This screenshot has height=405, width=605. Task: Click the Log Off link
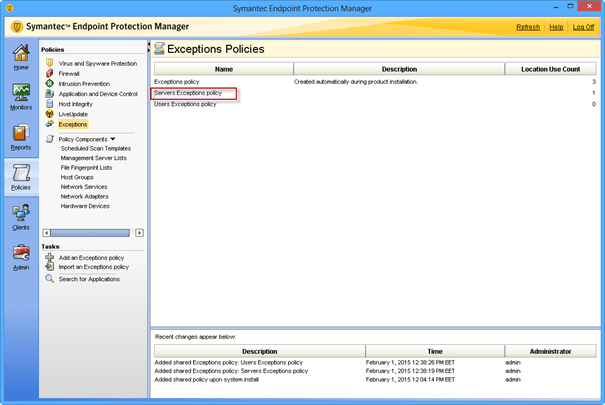[x=583, y=27]
